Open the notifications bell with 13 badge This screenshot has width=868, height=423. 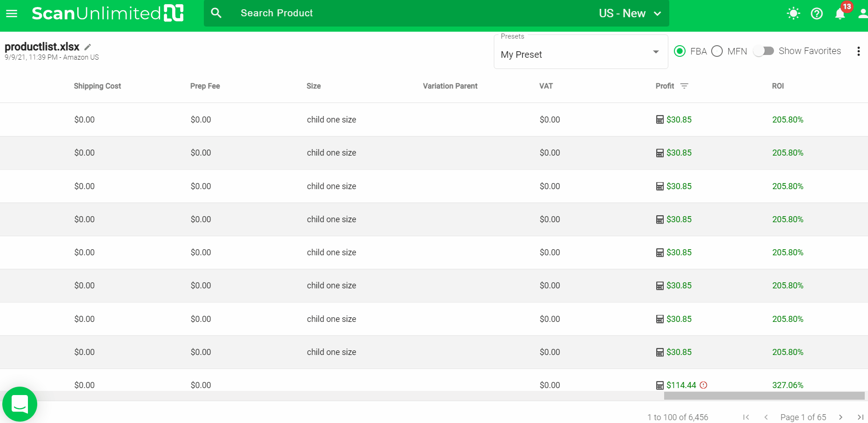840,14
